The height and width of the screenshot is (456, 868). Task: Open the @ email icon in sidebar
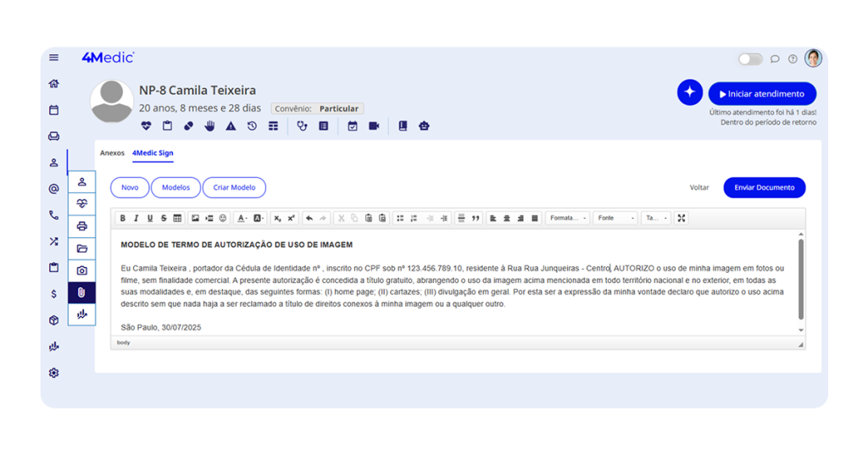(x=53, y=189)
